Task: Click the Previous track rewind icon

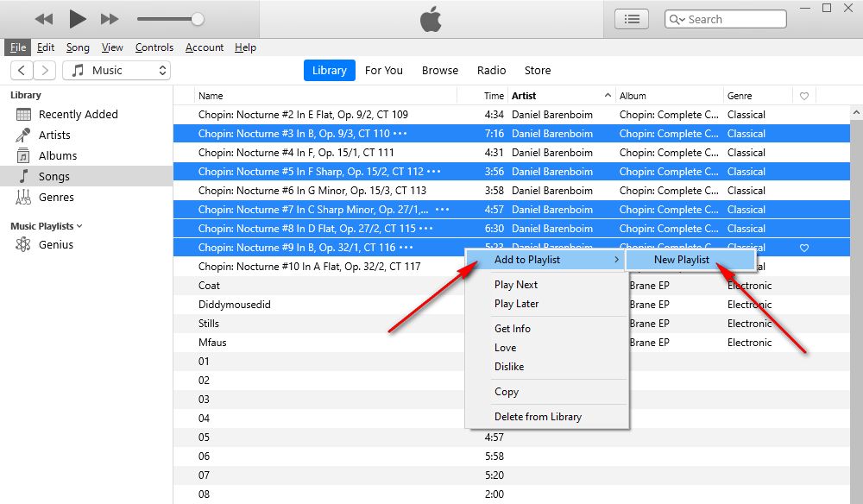Action: tap(44, 18)
